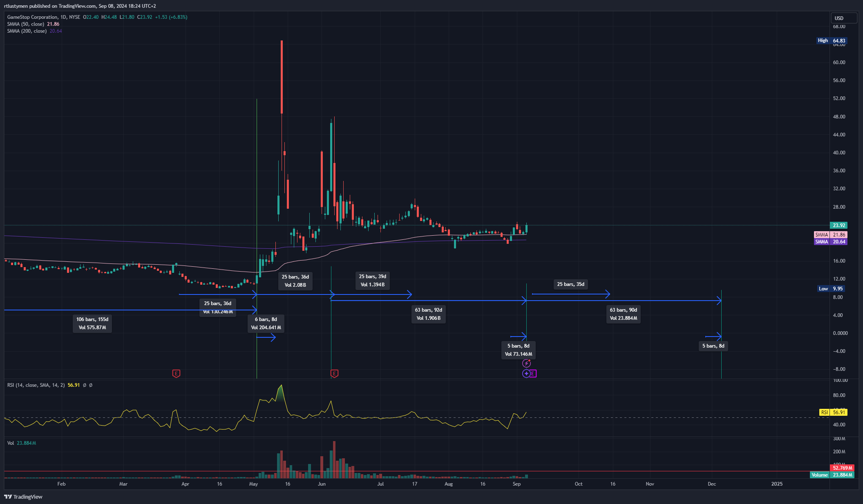Screen dimensions: 863x504
Task: Select the 25 bars, 36d Vol 2.08B label
Action: pos(295,281)
